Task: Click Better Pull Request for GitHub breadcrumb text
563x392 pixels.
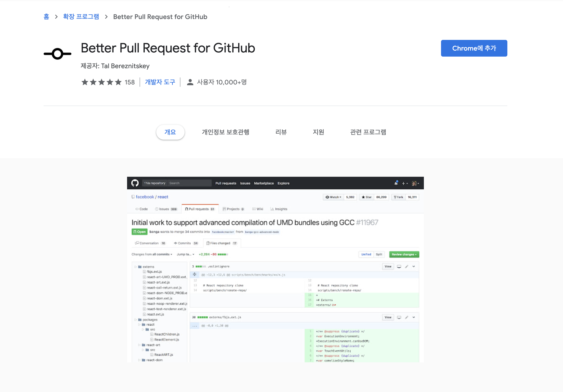Action: pos(160,17)
